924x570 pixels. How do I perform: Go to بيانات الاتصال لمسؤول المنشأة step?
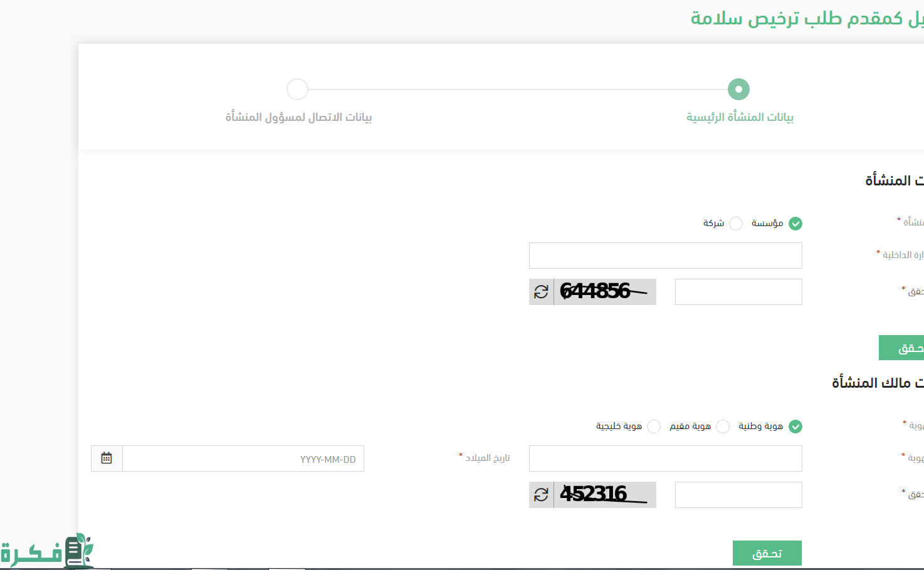(x=297, y=90)
